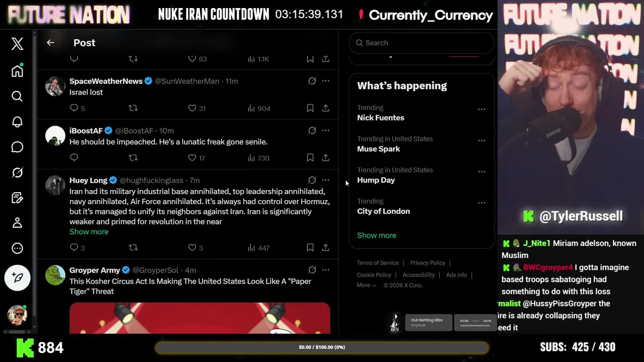Open More circle icon in sidebar

(17, 248)
